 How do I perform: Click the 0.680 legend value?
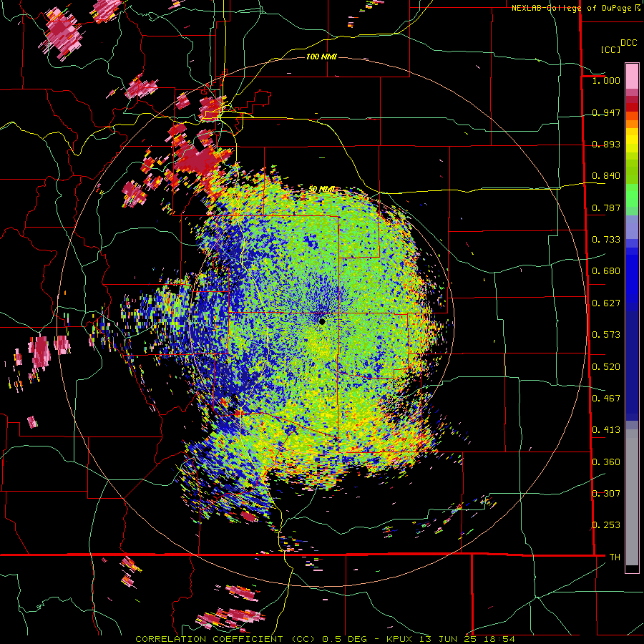[606, 271]
